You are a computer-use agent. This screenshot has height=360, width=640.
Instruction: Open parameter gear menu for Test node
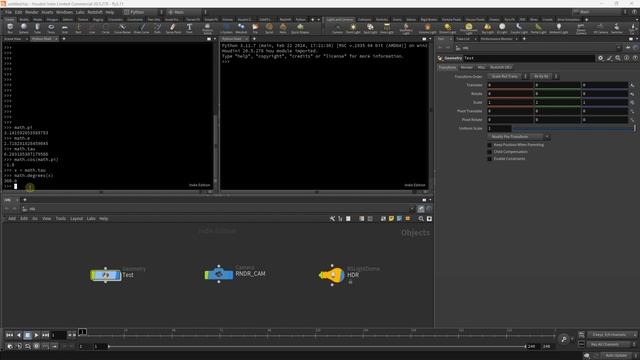click(601, 58)
